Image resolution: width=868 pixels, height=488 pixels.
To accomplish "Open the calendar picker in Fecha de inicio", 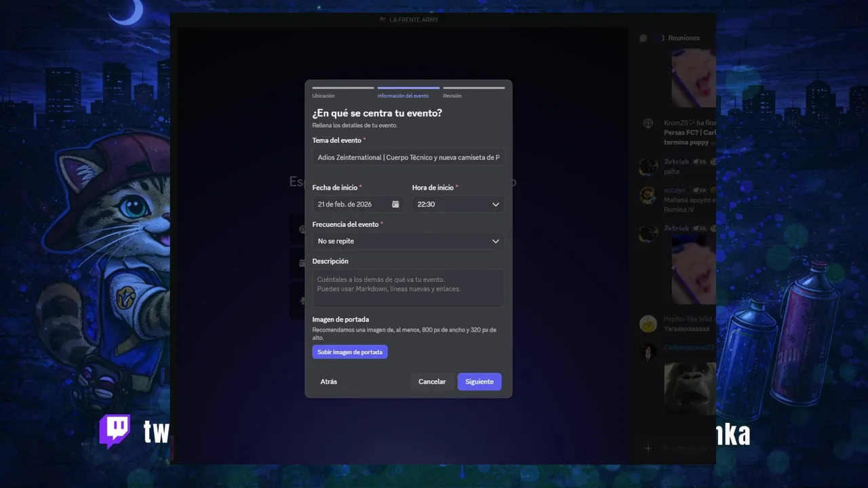I will click(395, 204).
